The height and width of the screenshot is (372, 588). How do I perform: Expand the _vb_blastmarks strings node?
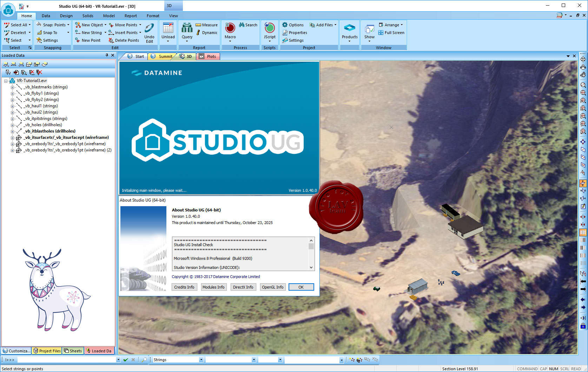(x=12, y=87)
